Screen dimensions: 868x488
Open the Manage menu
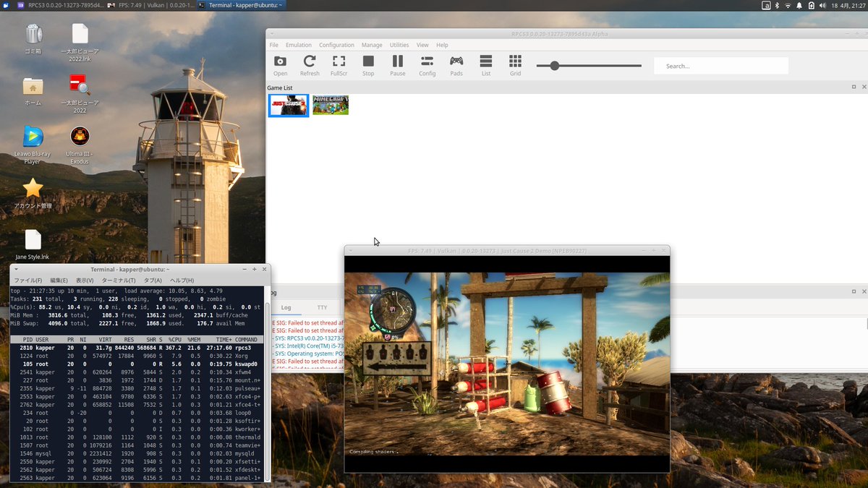[372, 45]
